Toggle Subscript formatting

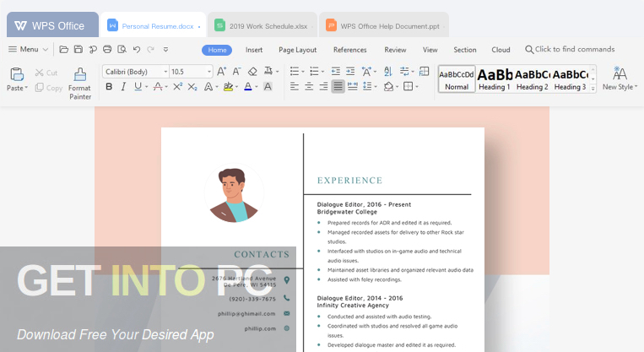[192, 87]
